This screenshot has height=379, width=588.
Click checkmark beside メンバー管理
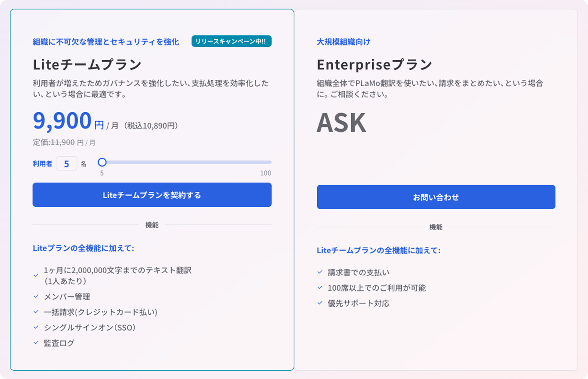[x=36, y=296]
